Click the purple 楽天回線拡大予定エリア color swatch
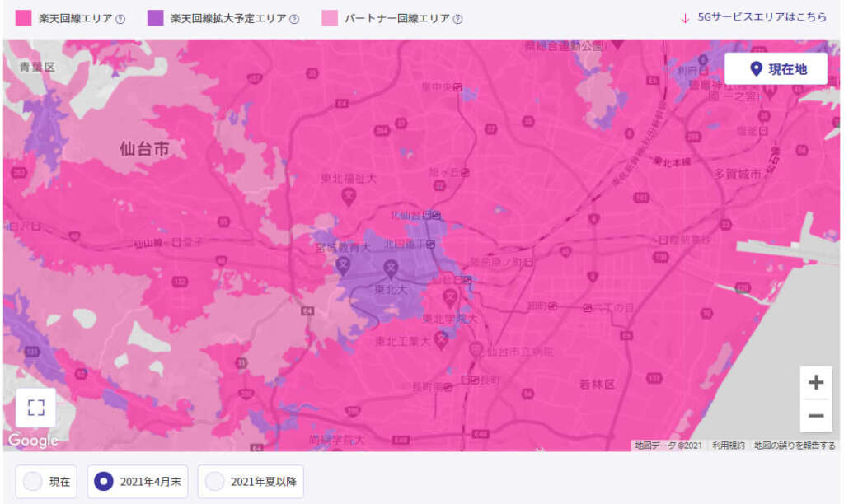Image resolution: width=844 pixels, height=504 pixels. [155, 18]
